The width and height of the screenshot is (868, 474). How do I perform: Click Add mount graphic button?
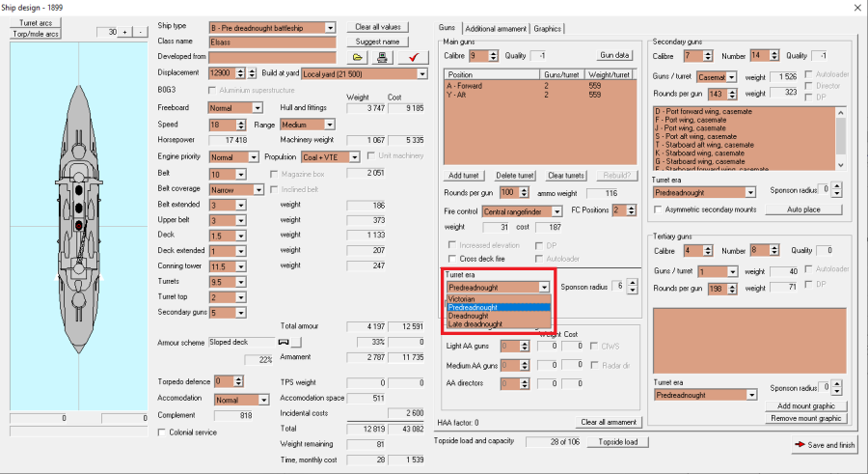[806, 406]
